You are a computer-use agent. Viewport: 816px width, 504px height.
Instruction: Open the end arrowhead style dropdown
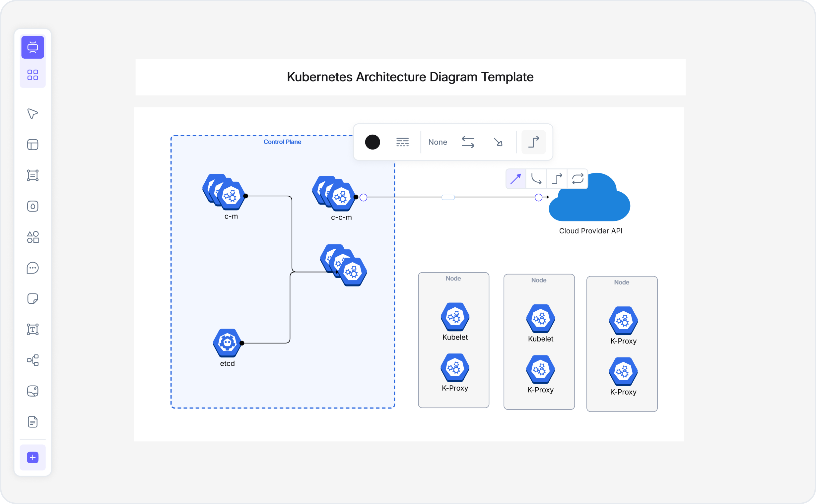[x=498, y=142]
